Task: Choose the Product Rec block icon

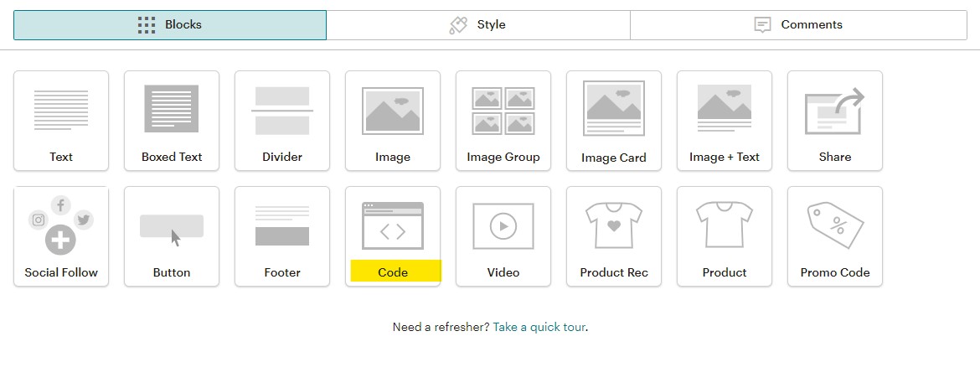Action: (614, 225)
